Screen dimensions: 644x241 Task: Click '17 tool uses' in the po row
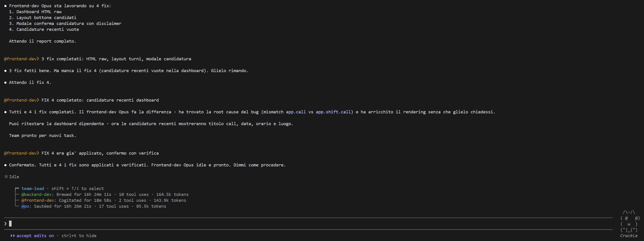(114, 206)
